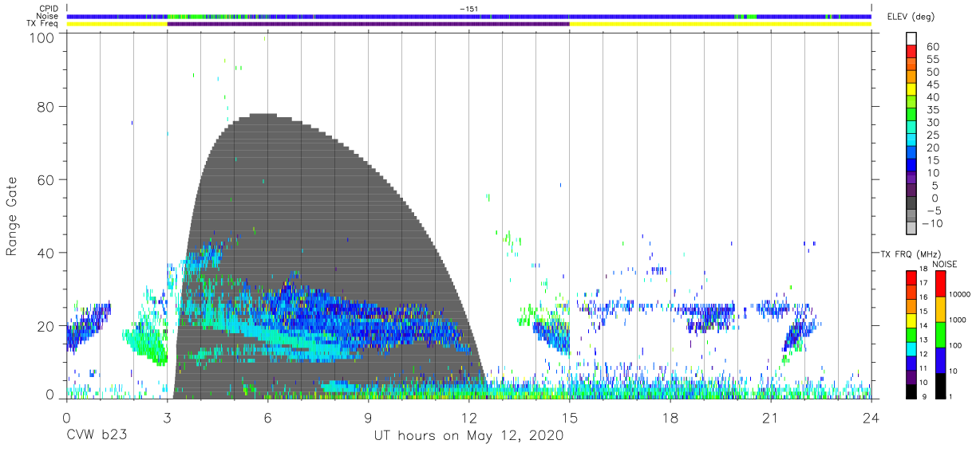Screen dimensions: 980x452
Task: Click NOISE colorbar label 100
Action: pyautogui.click(x=957, y=345)
